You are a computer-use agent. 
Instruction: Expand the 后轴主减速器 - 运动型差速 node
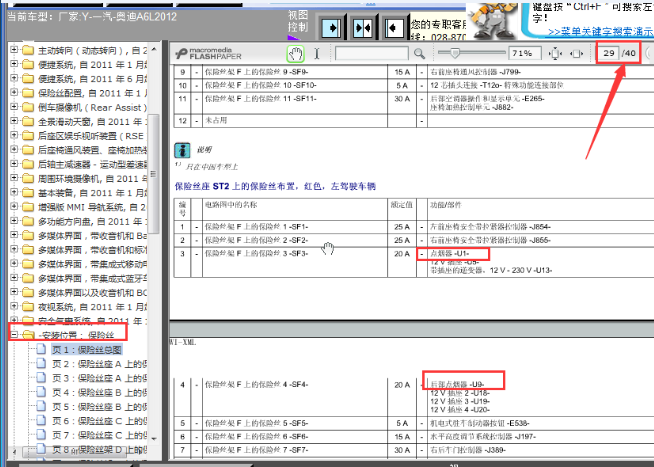14,163
